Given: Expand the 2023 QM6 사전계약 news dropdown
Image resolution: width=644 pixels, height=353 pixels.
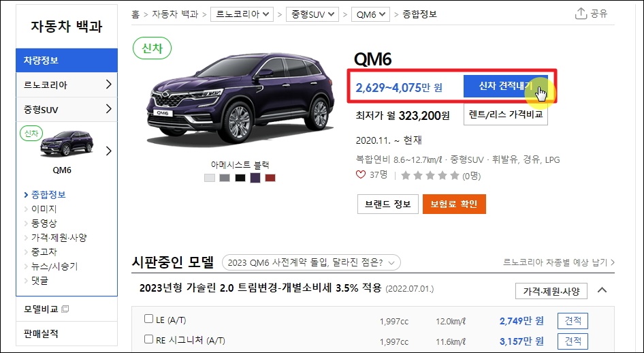Looking at the screenshot, I should pyautogui.click(x=311, y=262).
